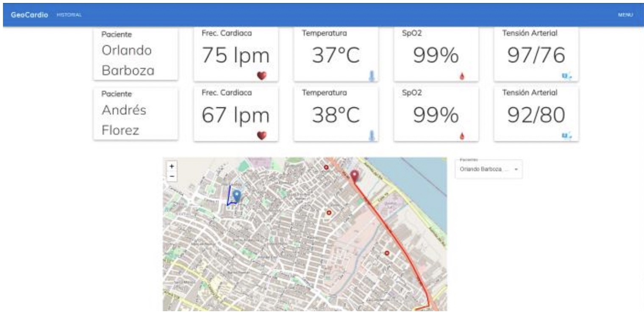Click the arrow of the Pacientes selector
This screenshot has height=315, width=644.
pyautogui.click(x=516, y=169)
